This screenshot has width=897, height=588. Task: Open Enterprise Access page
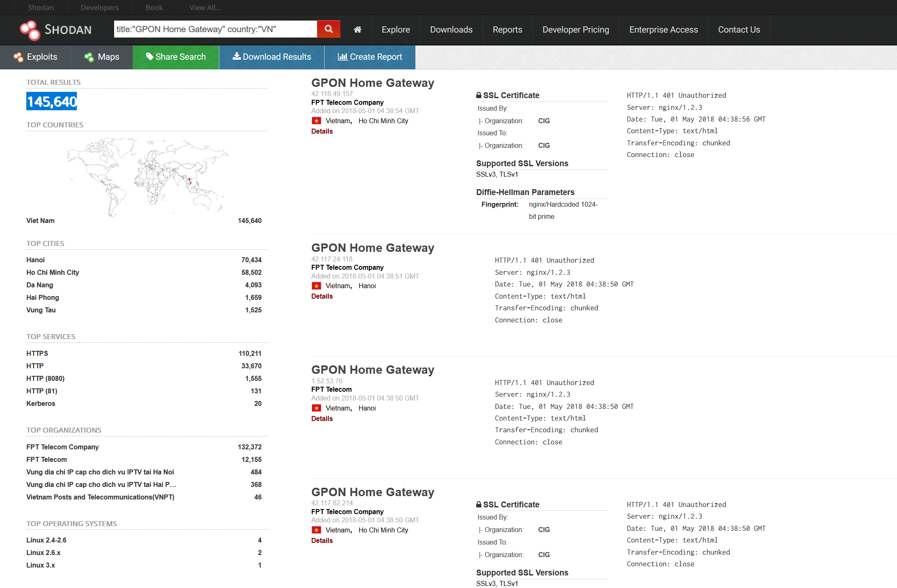[x=663, y=30]
